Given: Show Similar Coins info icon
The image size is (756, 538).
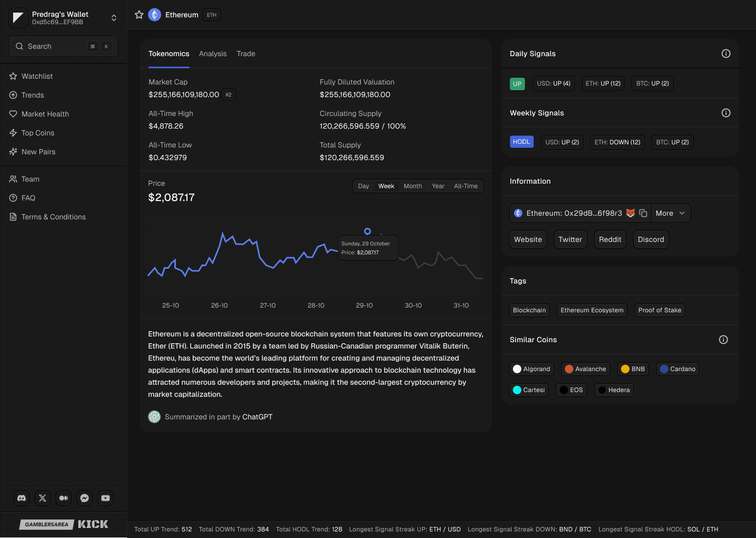Looking at the screenshot, I should (723, 340).
